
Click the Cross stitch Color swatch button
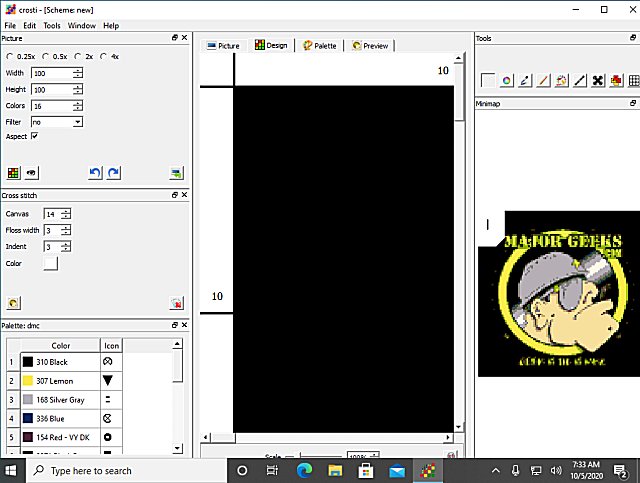pos(51,263)
